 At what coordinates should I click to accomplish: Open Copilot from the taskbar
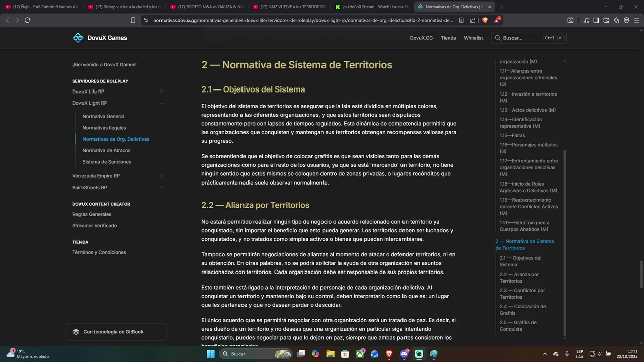(x=315, y=354)
